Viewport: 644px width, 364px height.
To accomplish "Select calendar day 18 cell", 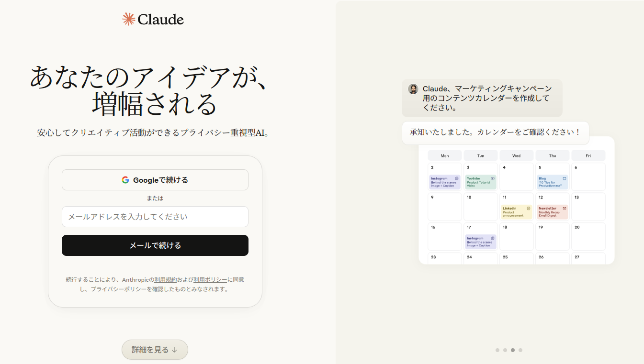I will (x=517, y=236).
